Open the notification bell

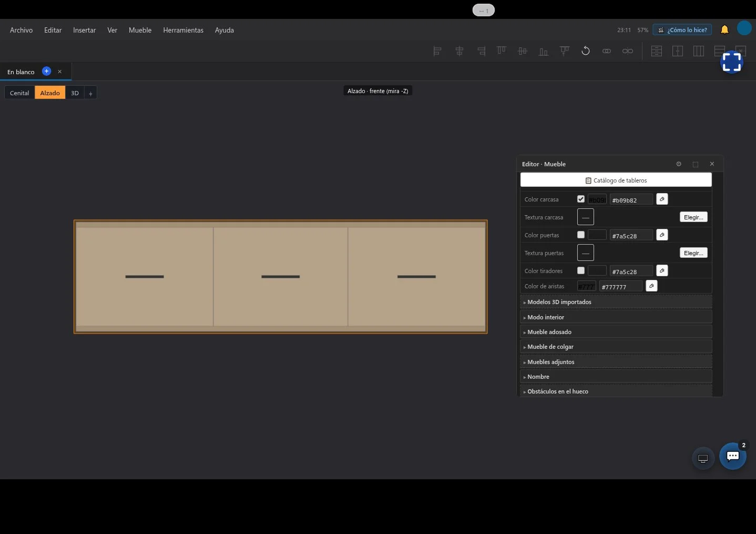coord(724,29)
